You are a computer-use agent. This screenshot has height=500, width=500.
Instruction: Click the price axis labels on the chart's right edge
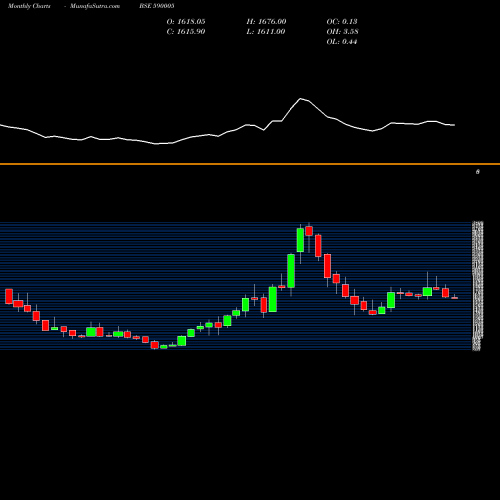point(477,286)
